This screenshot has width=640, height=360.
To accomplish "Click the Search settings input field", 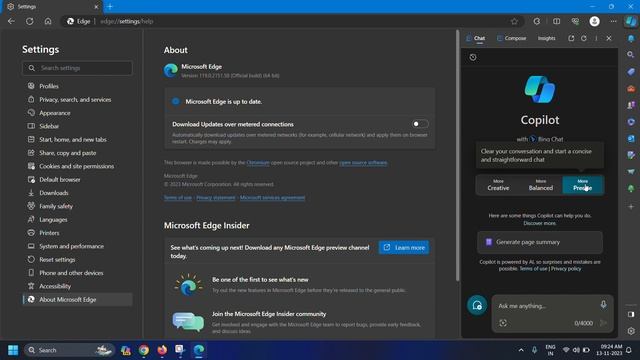I will coord(78,68).
